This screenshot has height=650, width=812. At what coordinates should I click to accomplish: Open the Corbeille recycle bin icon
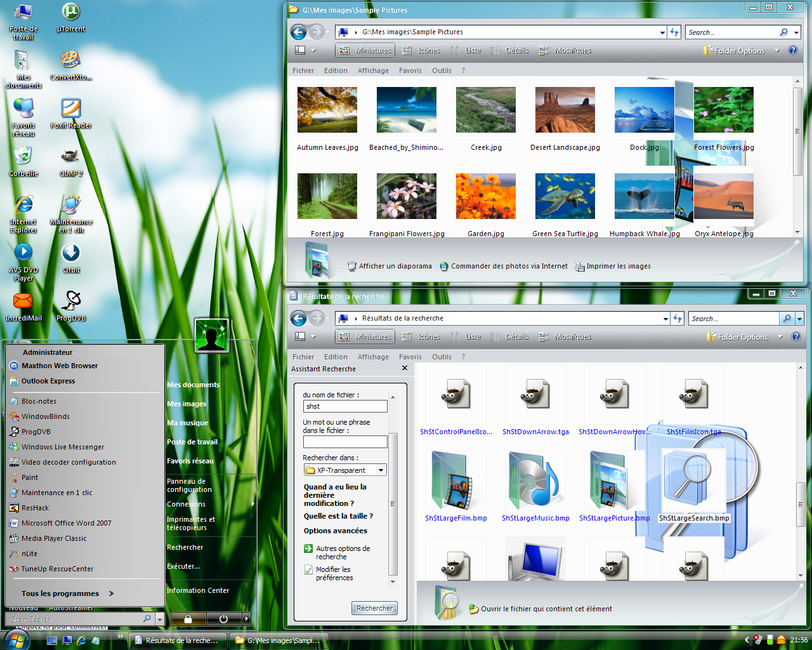point(23,161)
